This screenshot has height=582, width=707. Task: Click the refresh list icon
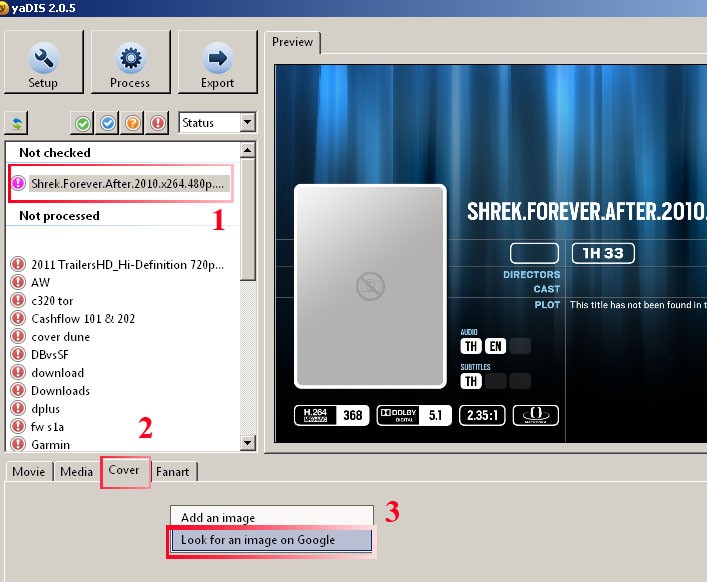(x=16, y=123)
